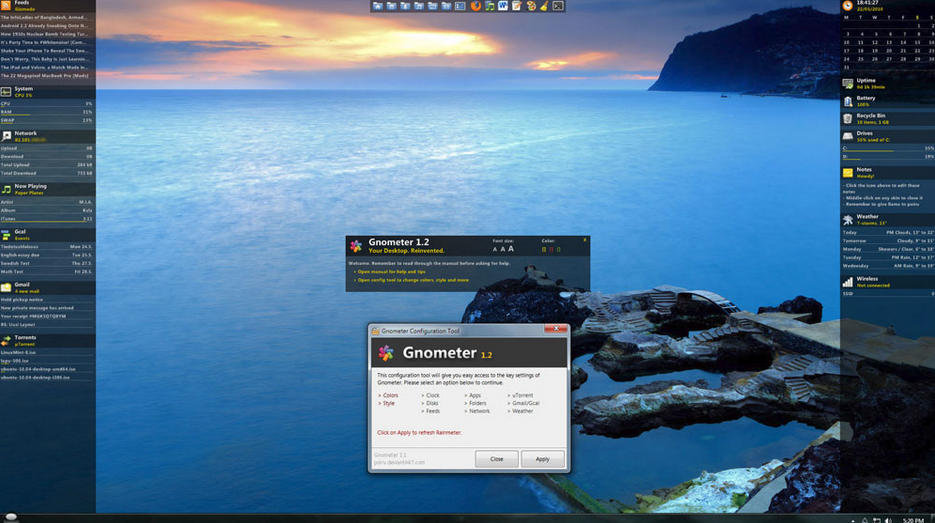Click the Close button in Configuration Tool
935x523 pixels.
(497, 459)
